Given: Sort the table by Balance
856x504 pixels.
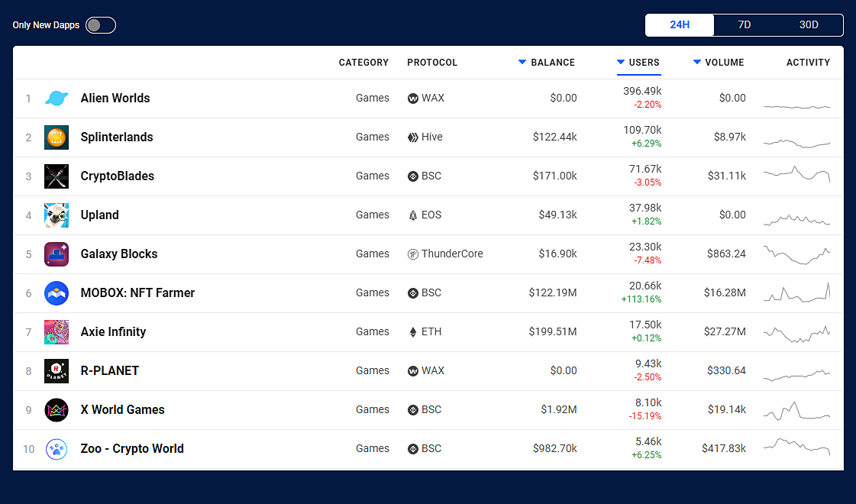Looking at the screenshot, I should [547, 63].
